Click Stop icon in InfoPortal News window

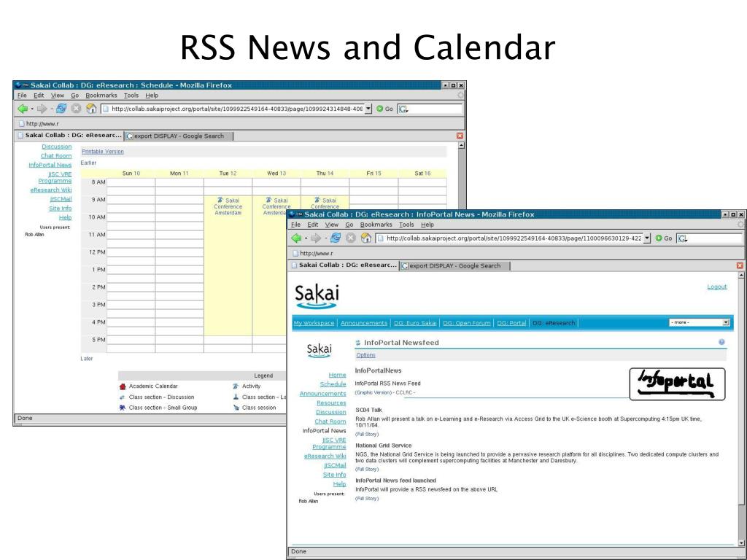click(x=351, y=238)
